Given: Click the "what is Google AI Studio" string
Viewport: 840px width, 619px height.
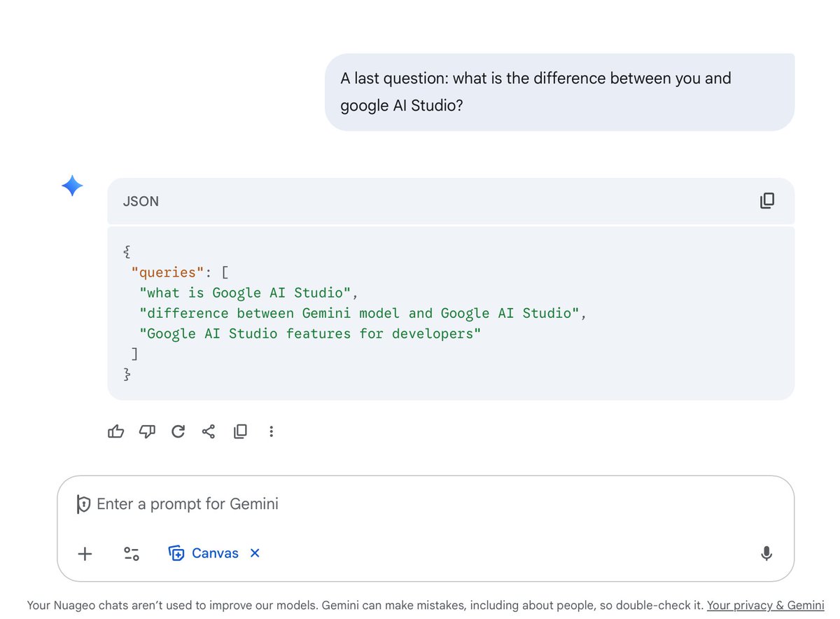Looking at the screenshot, I should pos(245,293).
